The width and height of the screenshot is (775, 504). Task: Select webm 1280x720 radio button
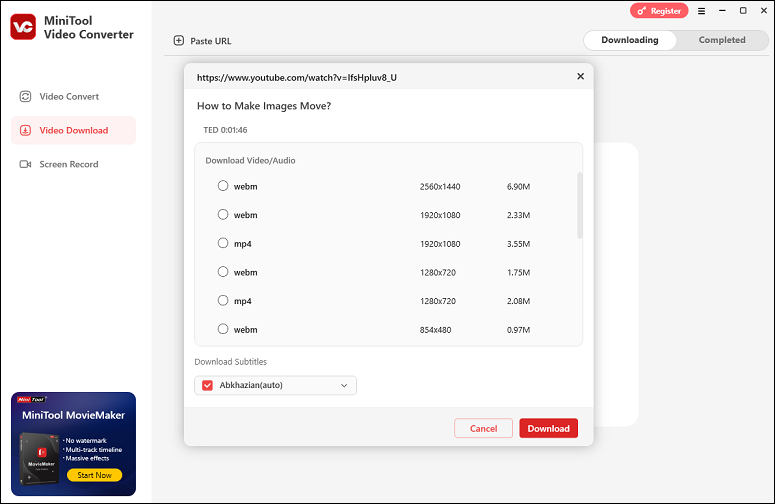tap(223, 272)
